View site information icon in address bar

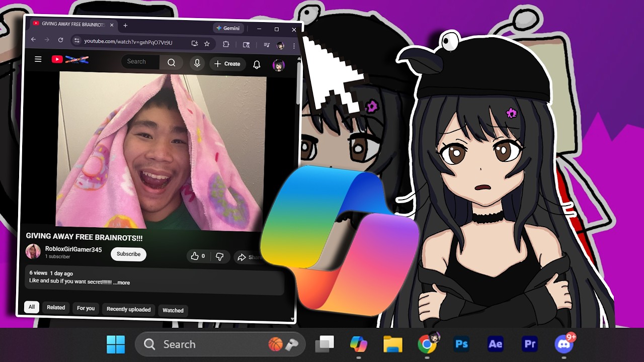77,41
